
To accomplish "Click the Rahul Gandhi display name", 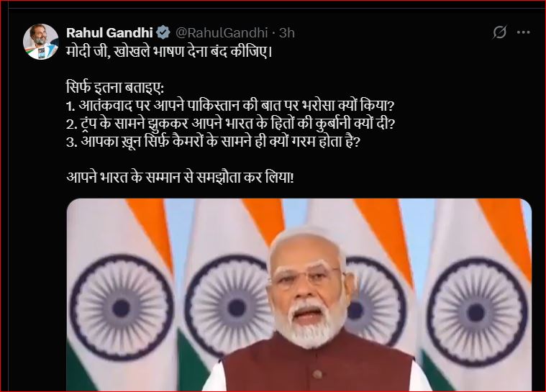I will [x=109, y=32].
